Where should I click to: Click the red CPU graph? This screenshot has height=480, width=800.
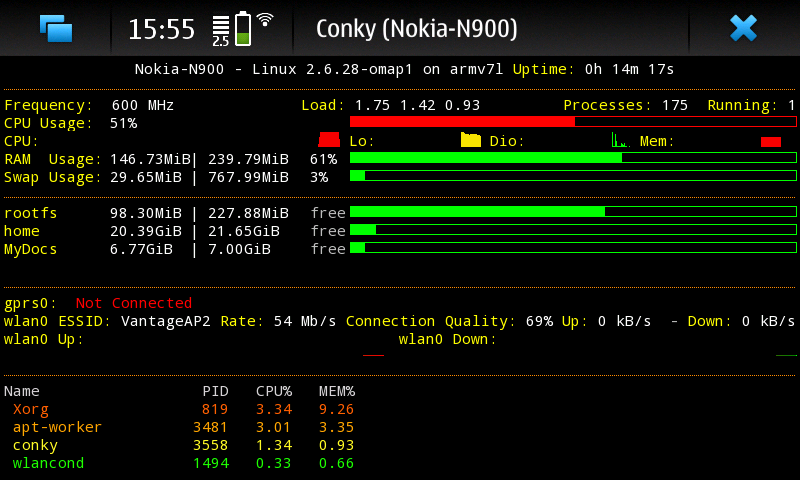(x=329, y=140)
